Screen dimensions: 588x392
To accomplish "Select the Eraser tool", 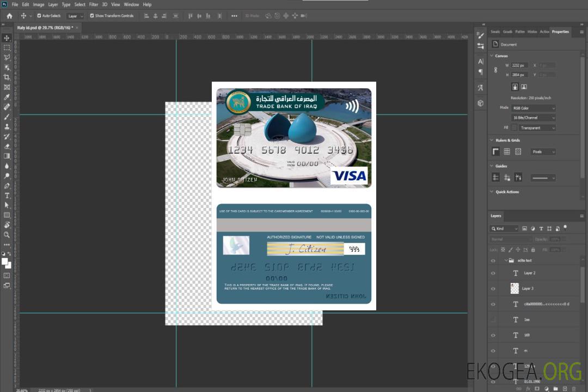I will point(7,146).
